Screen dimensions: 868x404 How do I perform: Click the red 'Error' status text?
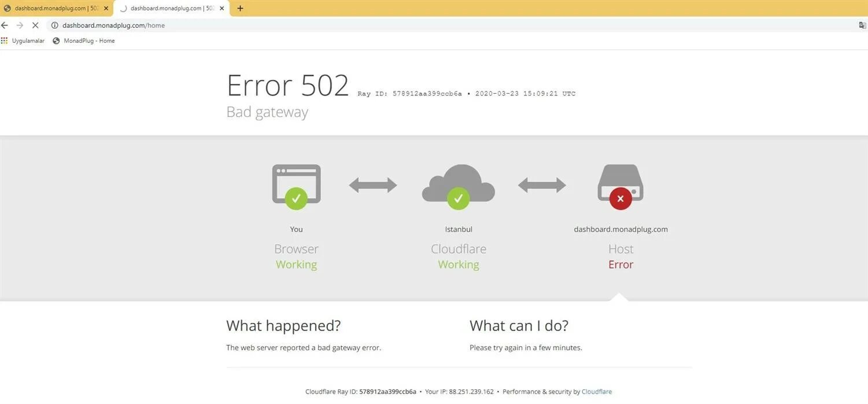[x=620, y=265]
